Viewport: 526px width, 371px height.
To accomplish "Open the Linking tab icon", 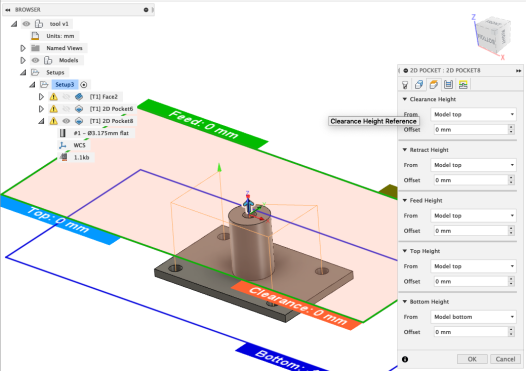I will (463, 85).
